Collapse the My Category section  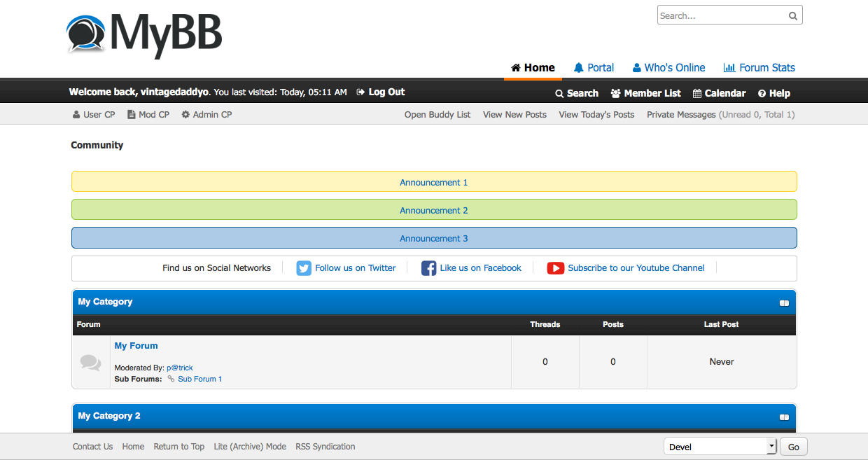point(784,303)
